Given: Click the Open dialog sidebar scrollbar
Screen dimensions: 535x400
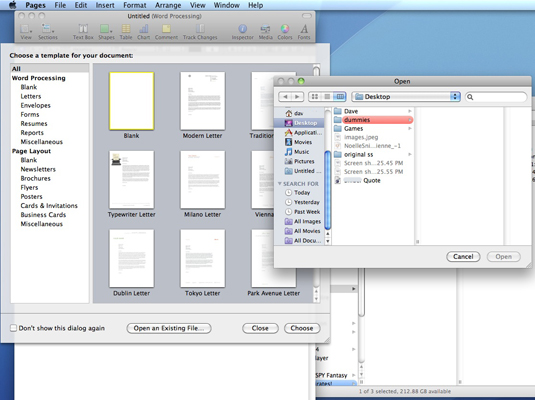Looking at the screenshot, I should [x=327, y=190].
